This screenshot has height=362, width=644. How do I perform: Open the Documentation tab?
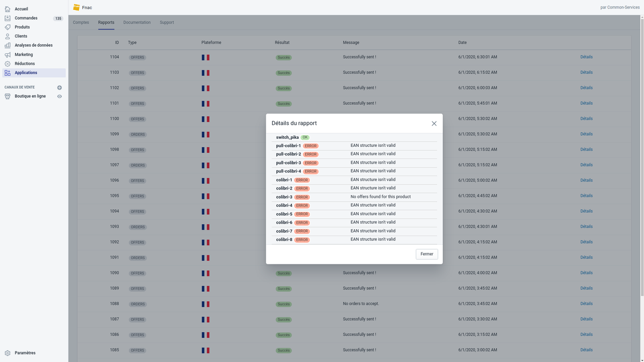tap(137, 23)
